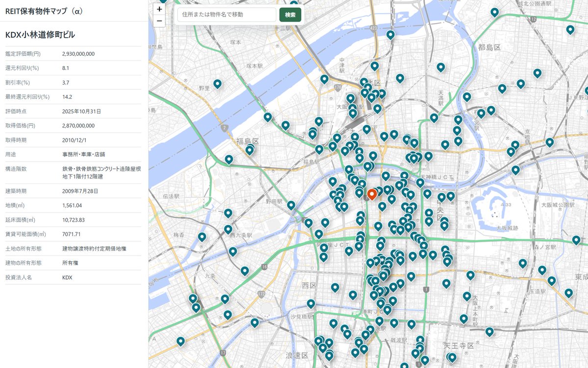
Task: Select the KDX小林道修町ビル property heading
Action: (40, 35)
